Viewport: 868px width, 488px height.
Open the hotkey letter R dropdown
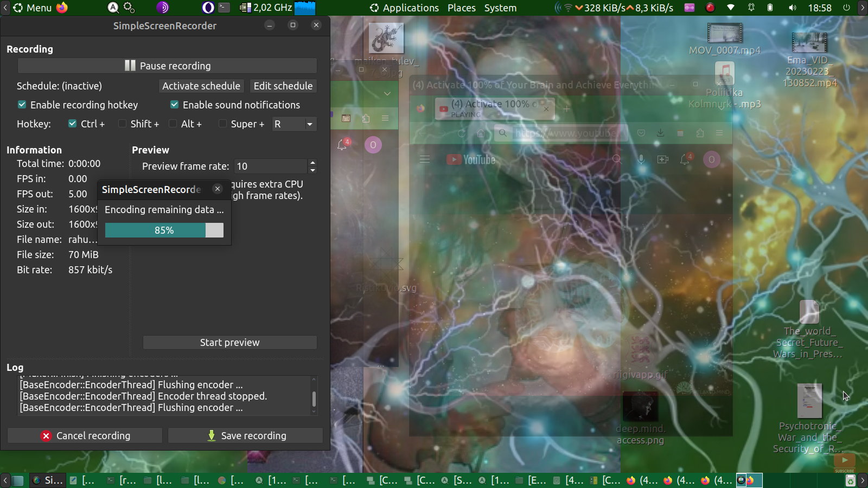click(x=293, y=124)
